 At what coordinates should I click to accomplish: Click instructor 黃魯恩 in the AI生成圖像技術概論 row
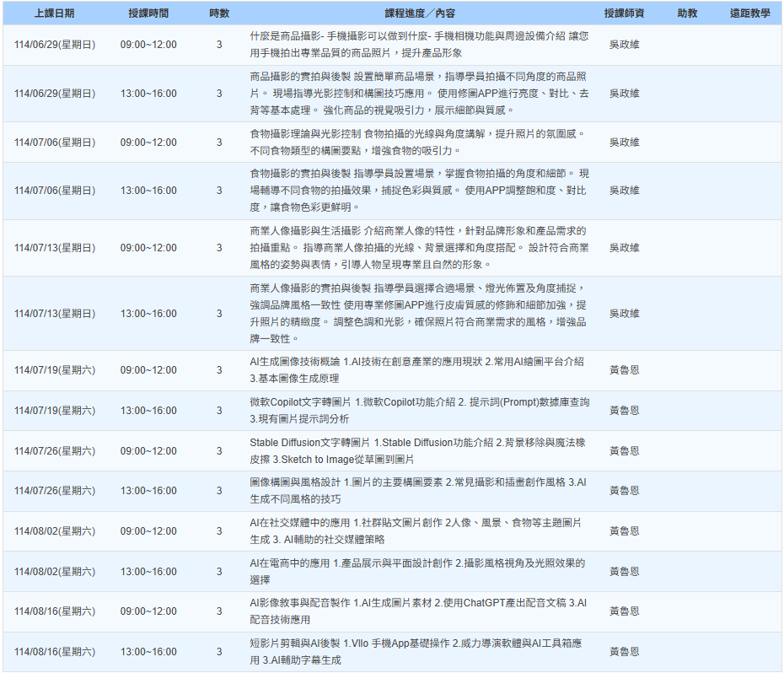tap(624, 370)
